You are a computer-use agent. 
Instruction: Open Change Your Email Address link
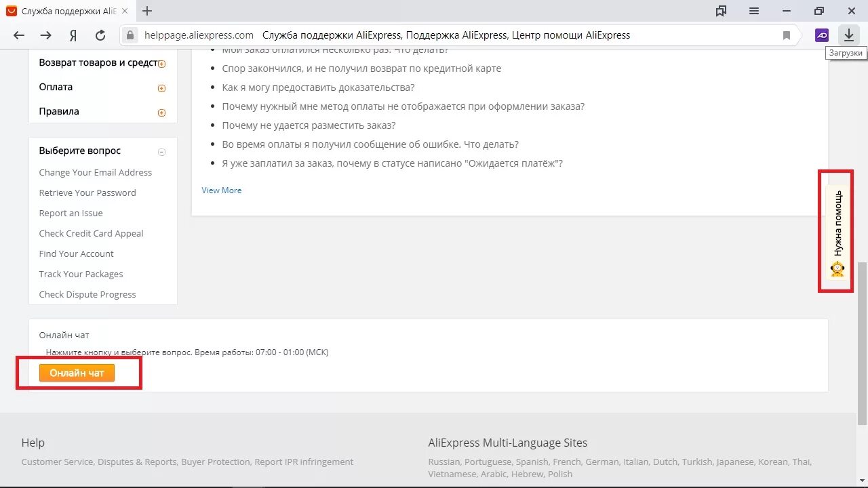pyautogui.click(x=96, y=172)
